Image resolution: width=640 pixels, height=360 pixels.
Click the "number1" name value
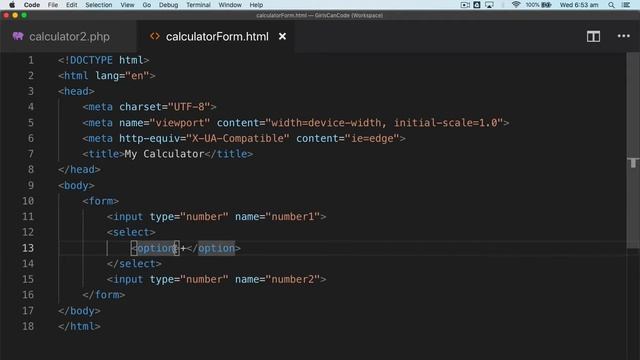(x=293, y=217)
